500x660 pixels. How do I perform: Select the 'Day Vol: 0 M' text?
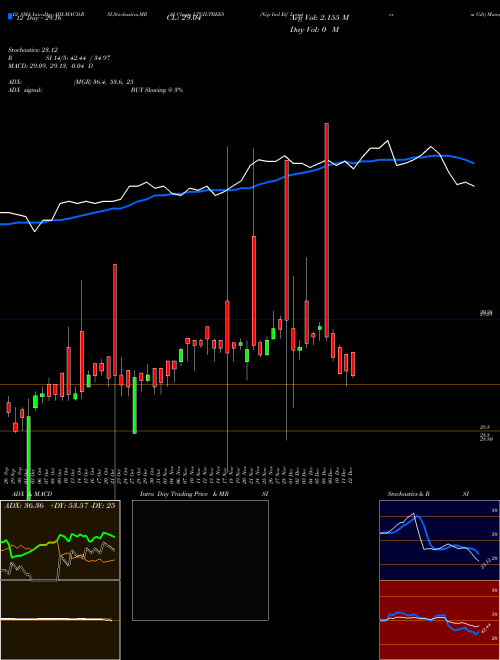pyautogui.click(x=314, y=29)
